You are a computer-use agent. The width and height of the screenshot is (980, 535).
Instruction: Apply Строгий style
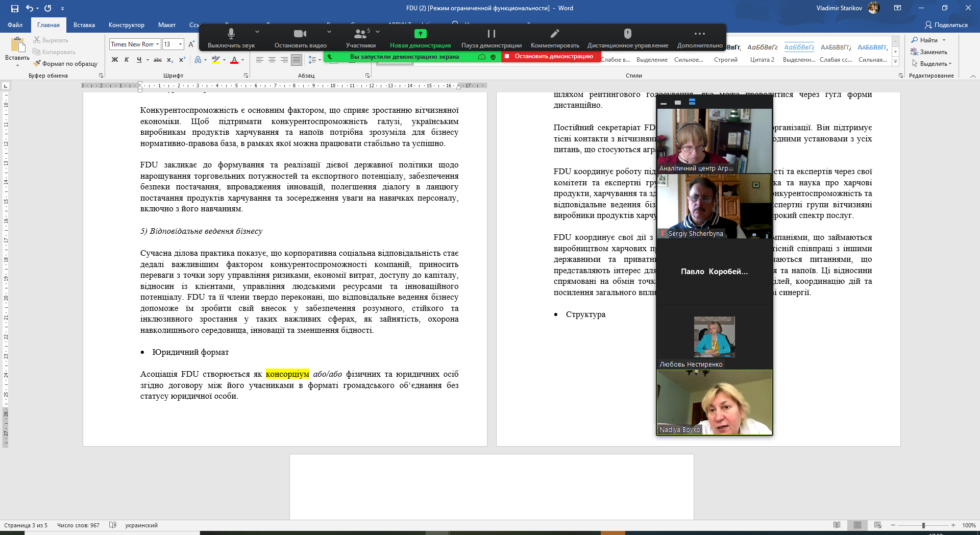coord(726,53)
